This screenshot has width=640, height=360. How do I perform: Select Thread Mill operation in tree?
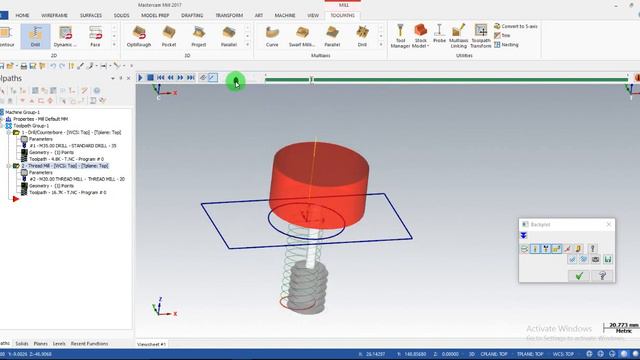[x=65, y=166]
